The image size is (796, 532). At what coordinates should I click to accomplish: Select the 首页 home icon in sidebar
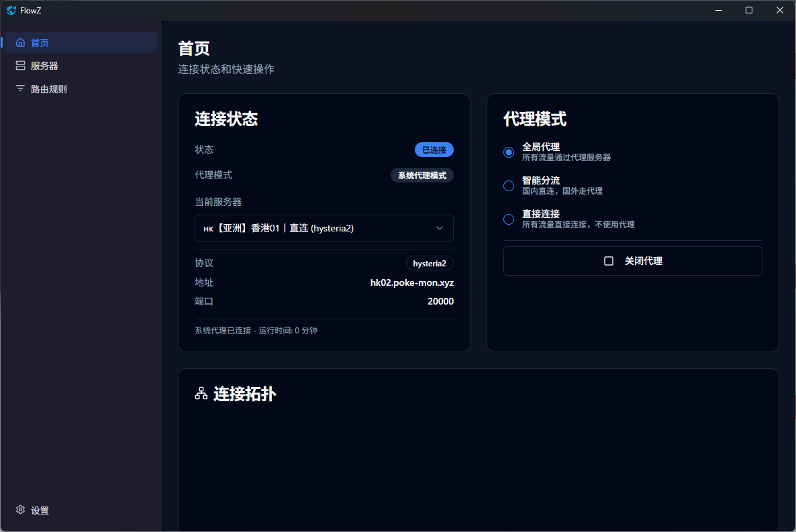click(x=20, y=42)
